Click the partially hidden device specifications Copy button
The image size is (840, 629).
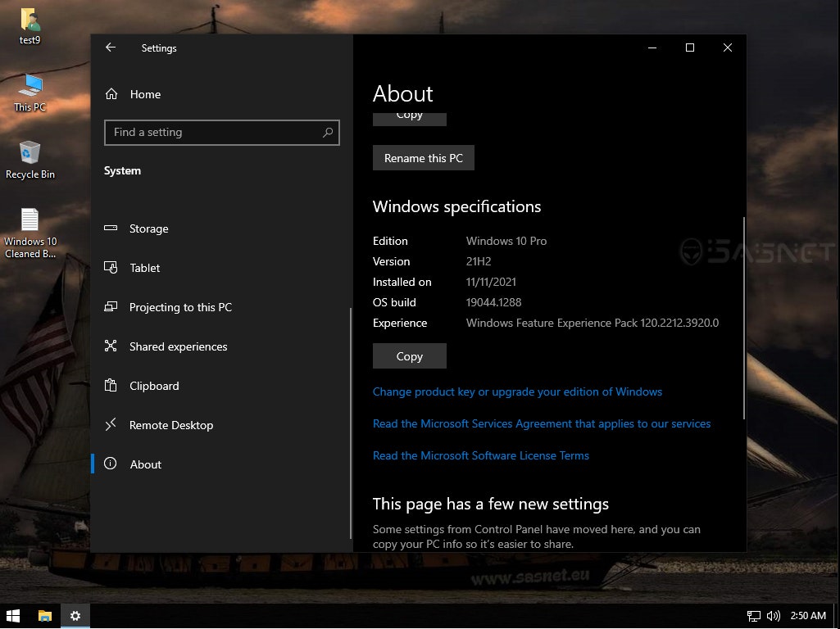click(x=409, y=119)
